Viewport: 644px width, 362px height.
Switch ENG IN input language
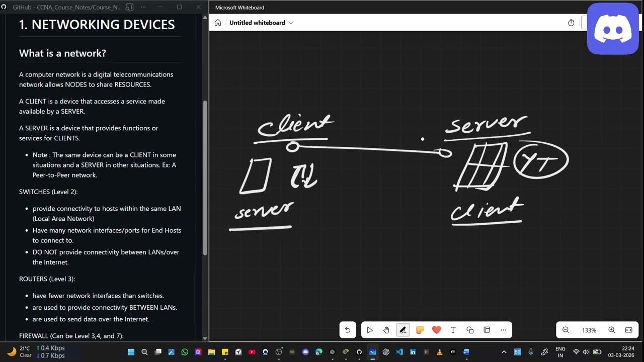560,352
